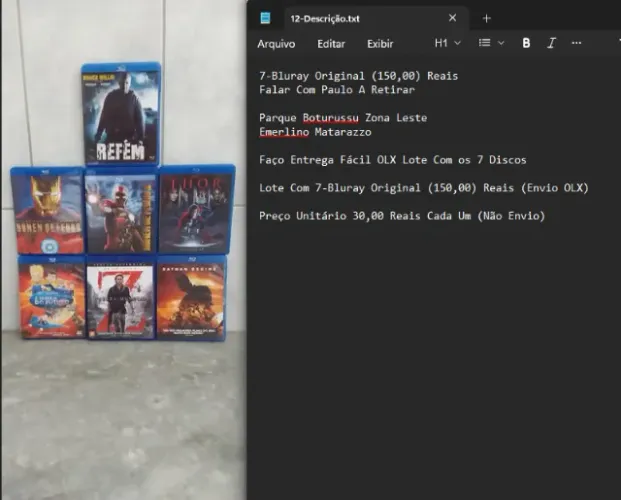621x500 pixels.
Task: Expand the list style dropdown chevron
Action: [x=501, y=43]
